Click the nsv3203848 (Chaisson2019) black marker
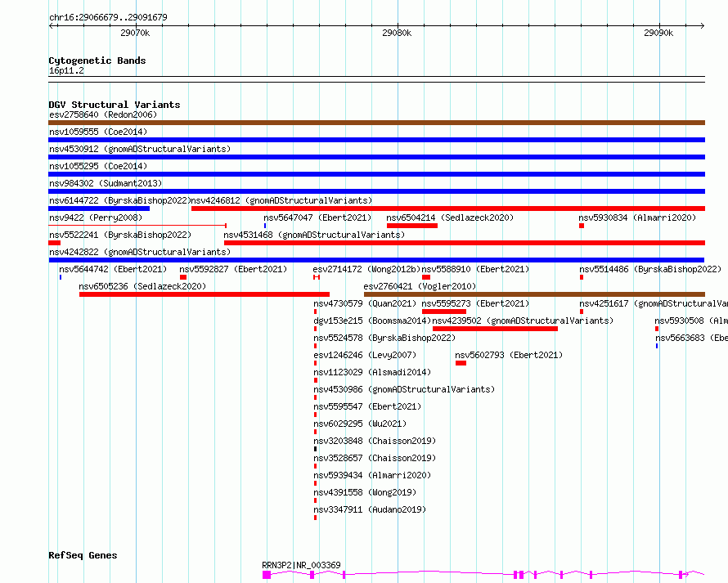 coord(315,449)
